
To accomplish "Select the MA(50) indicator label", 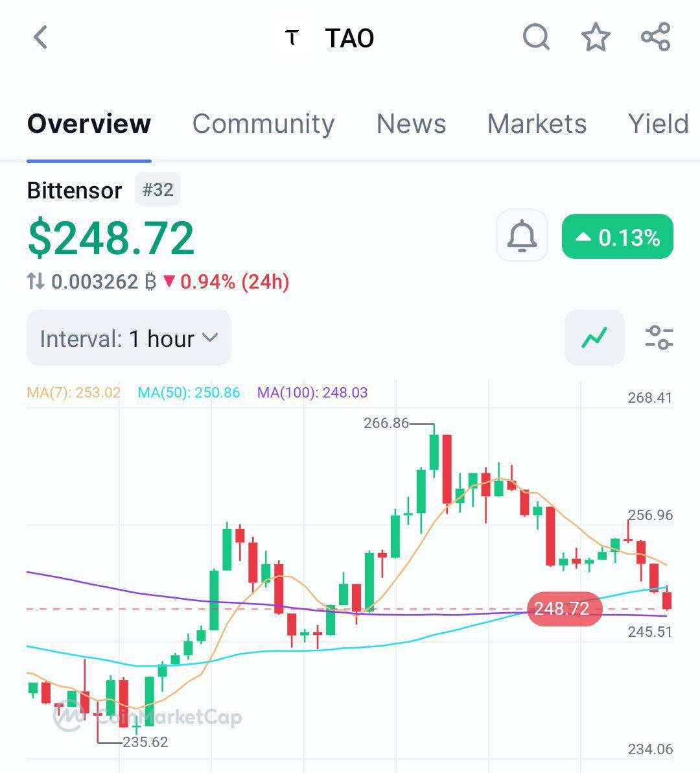I will [189, 392].
